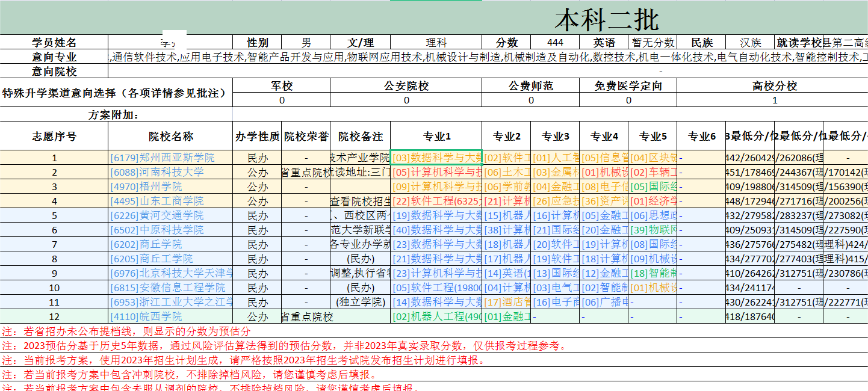Select the 理科 cell under 文/理

click(x=436, y=42)
